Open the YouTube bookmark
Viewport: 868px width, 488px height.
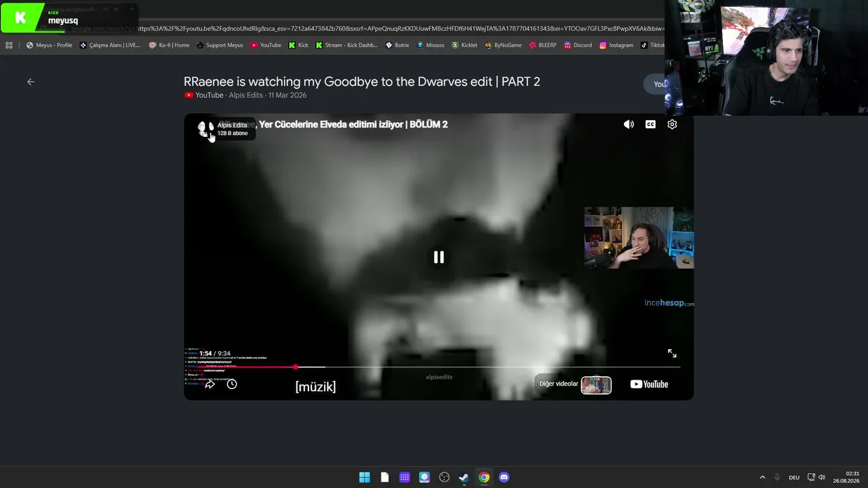(x=266, y=45)
